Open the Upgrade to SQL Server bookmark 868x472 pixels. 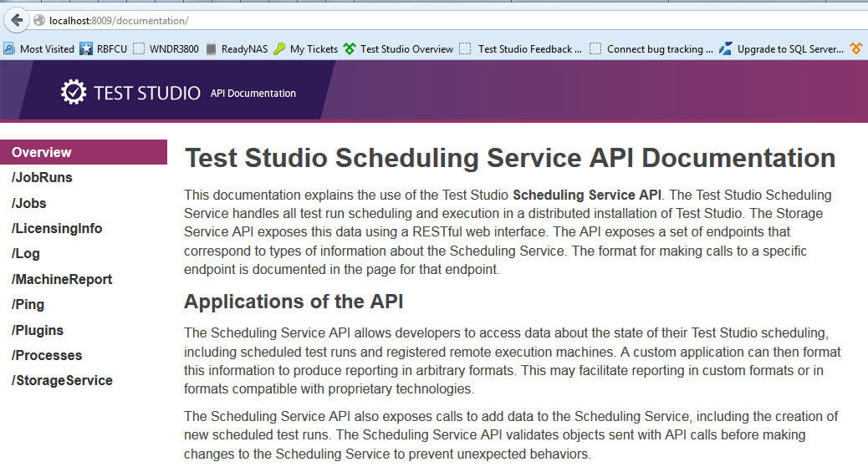782,48
